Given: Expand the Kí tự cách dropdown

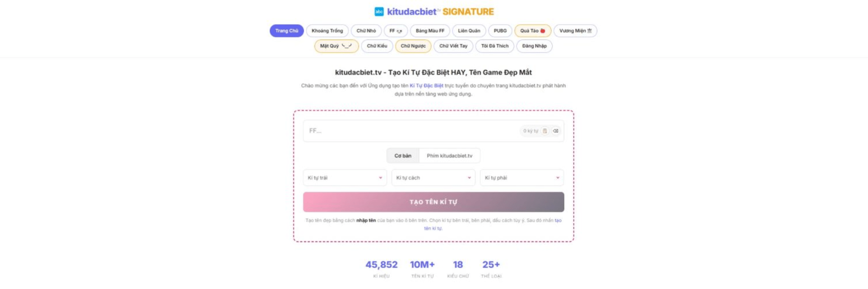Looking at the screenshot, I should point(433,178).
